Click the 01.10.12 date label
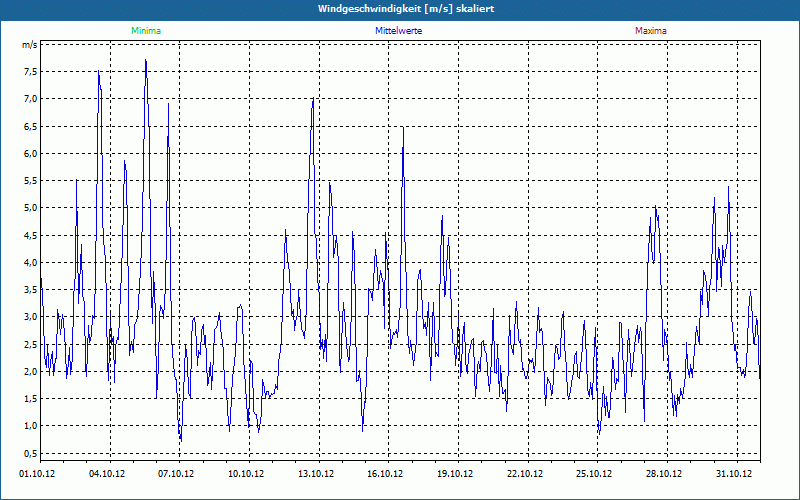The image size is (800, 500). click(37, 474)
